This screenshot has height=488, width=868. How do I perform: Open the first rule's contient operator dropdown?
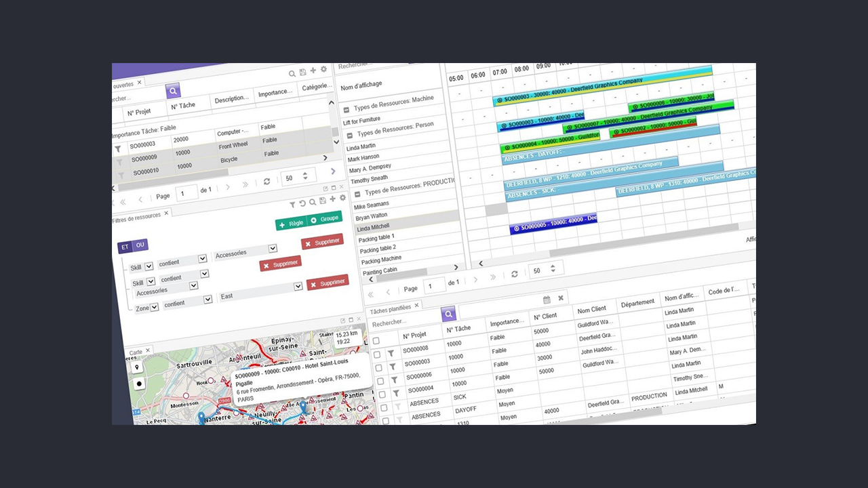point(202,259)
